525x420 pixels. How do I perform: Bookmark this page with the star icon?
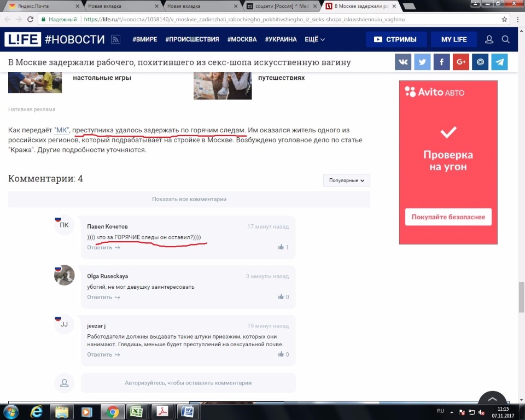(505, 19)
